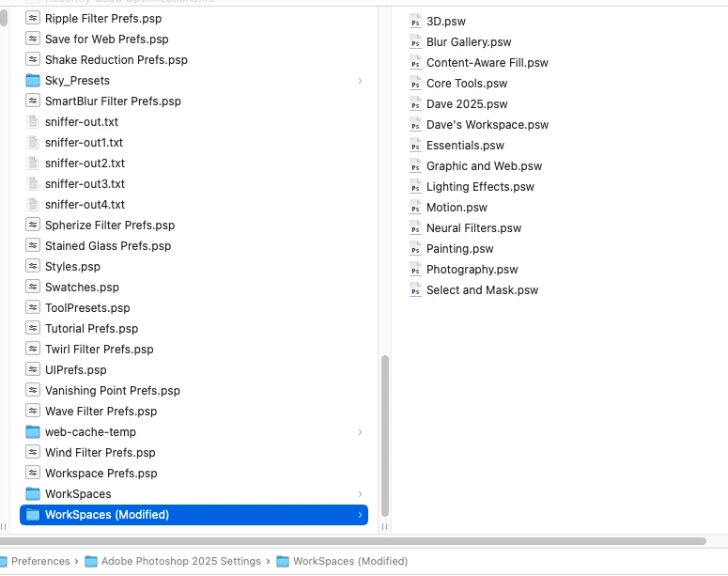
Task: Click the Dave 2025.psw file icon
Action: pyautogui.click(x=415, y=104)
